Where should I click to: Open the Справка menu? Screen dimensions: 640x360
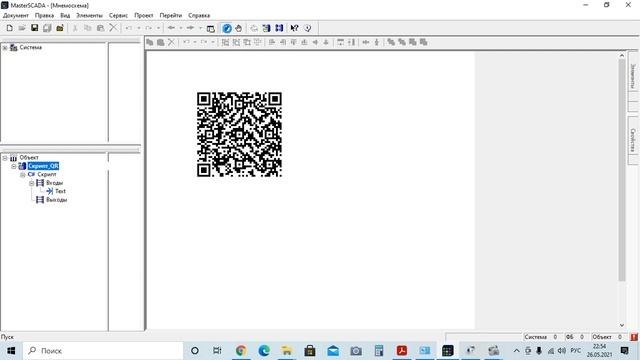[199, 16]
